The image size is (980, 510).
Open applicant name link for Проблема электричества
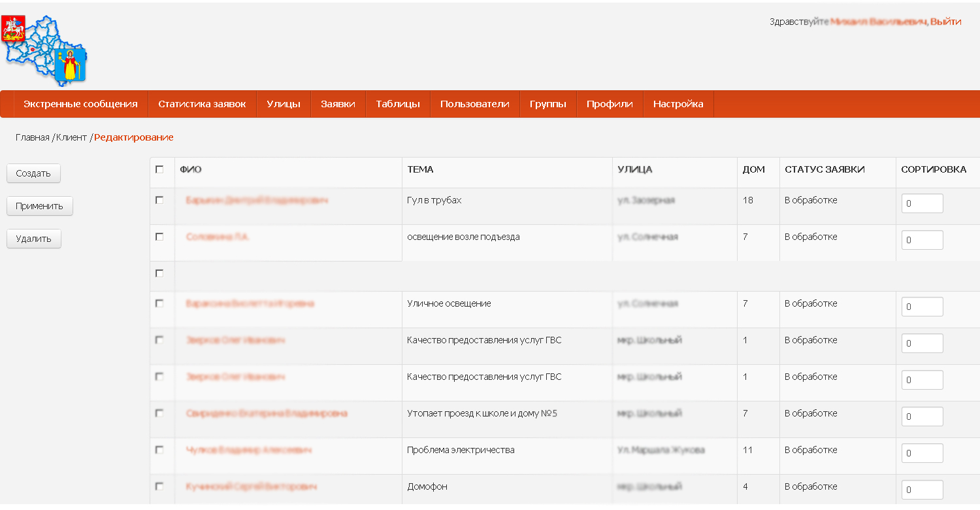pyautogui.click(x=248, y=450)
